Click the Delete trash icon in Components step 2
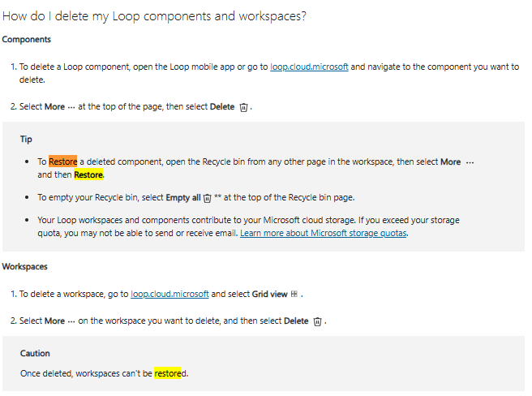Screen dimensions: 532x396 (243, 107)
